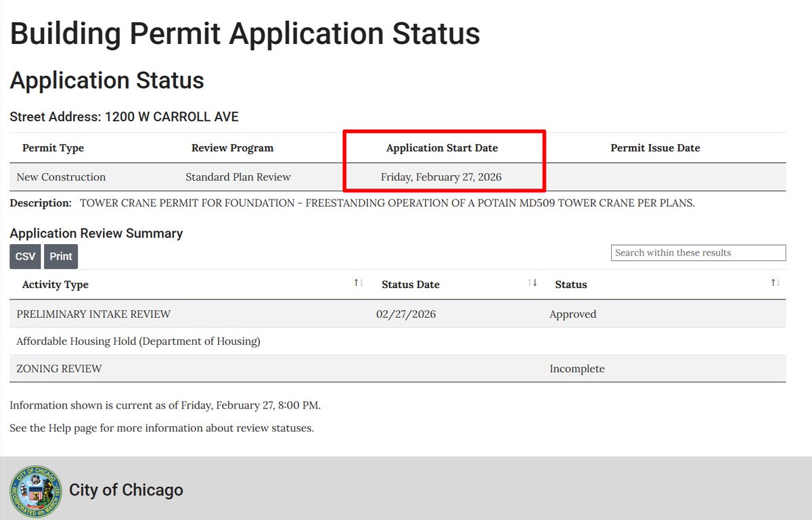
Task: Click the Permit Issue Date header
Action: (x=656, y=148)
